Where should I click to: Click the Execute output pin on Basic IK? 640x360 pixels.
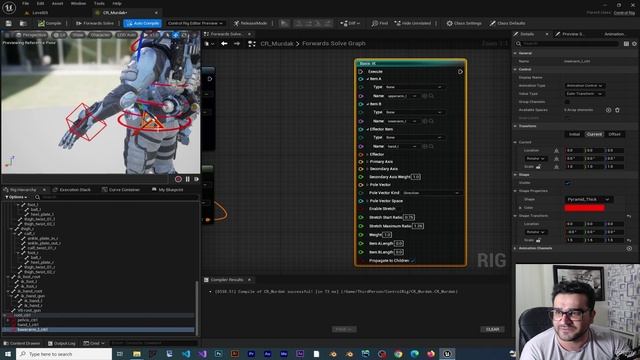[460, 71]
